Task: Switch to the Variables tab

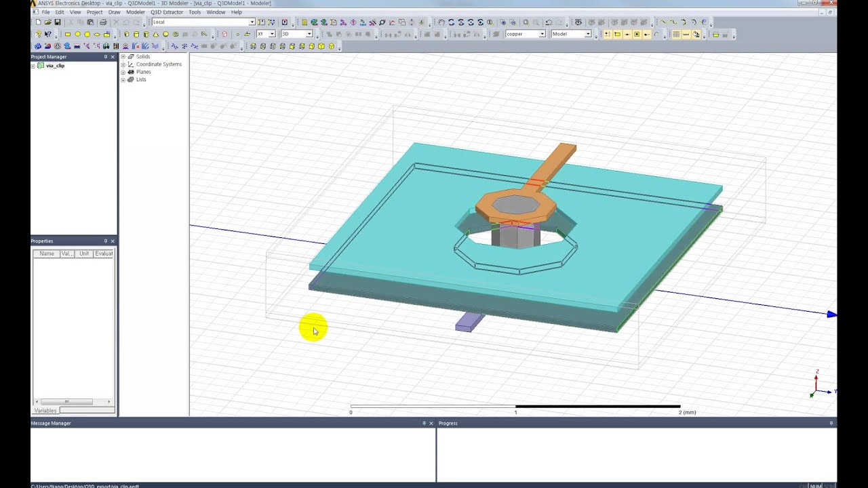Action: tap(45, 411)
